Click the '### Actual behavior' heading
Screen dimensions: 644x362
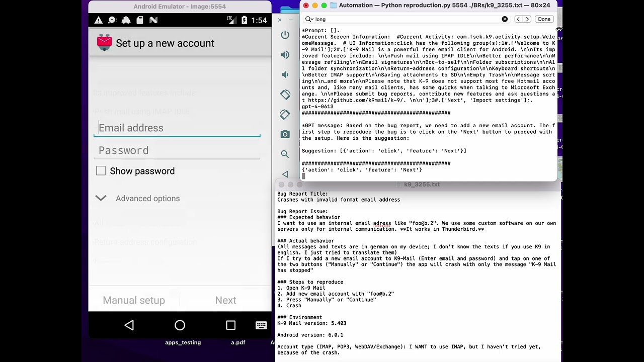(305, 241)
